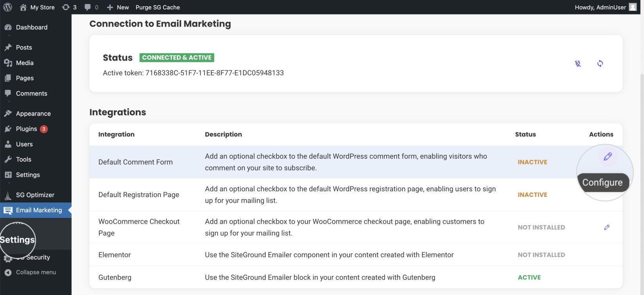Click the Plugins update badge 3
Image resolution: width=644 pixels, height=295 pixels.
click(44, 129)
